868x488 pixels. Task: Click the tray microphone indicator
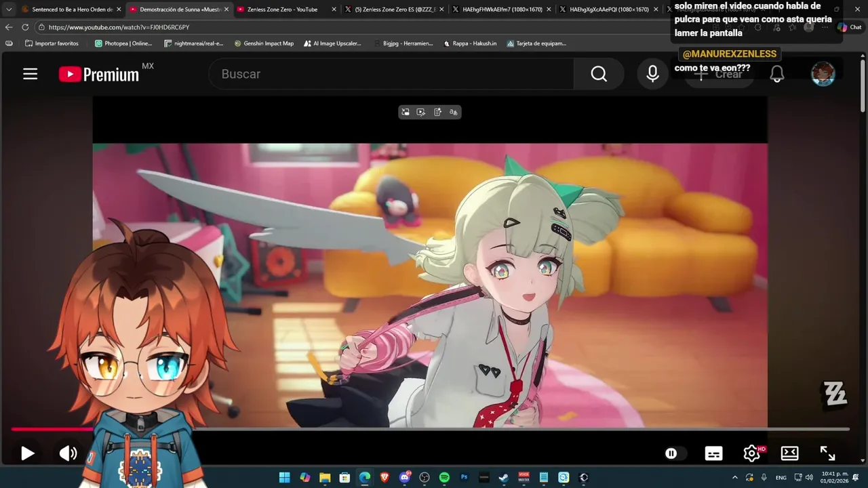pyautogui.click(x=764, y=477)
